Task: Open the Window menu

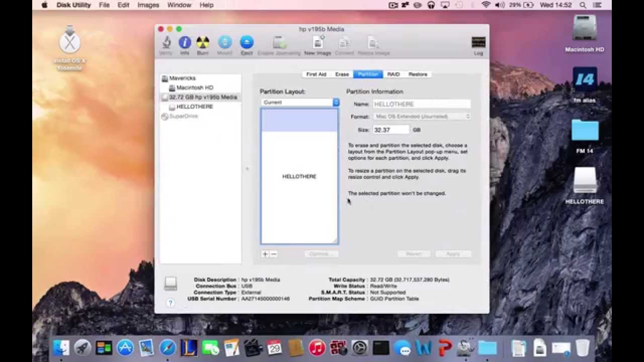Action: [179, 5]
